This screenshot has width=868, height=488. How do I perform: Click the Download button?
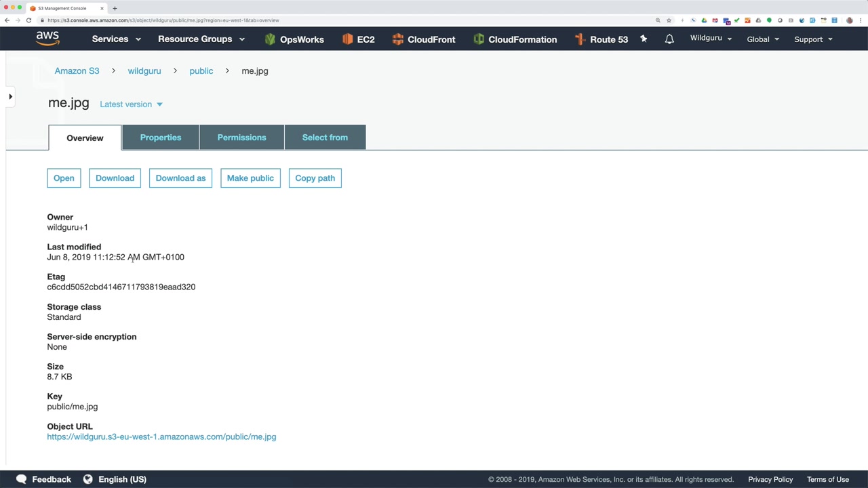point(115,178)
